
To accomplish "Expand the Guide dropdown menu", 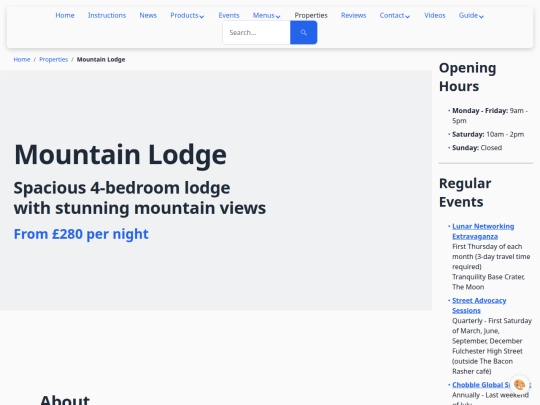I will tap(471, 15).
